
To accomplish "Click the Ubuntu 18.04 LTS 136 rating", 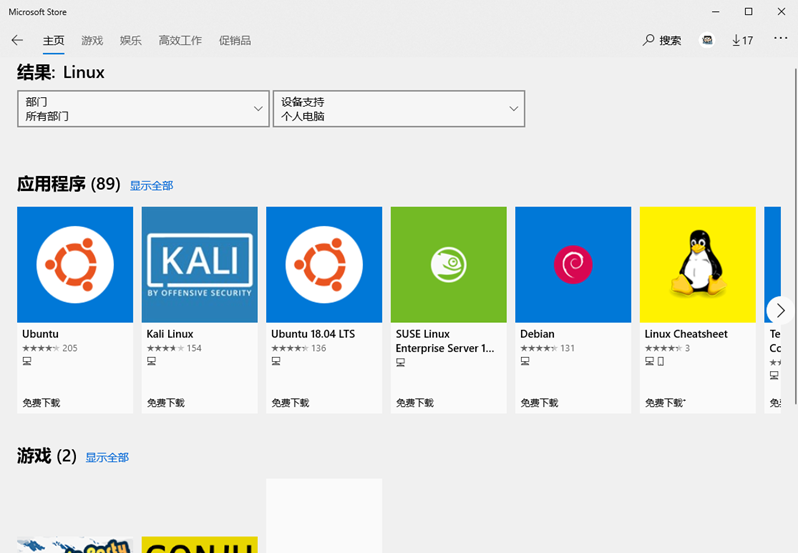I will tap(299, 348).
